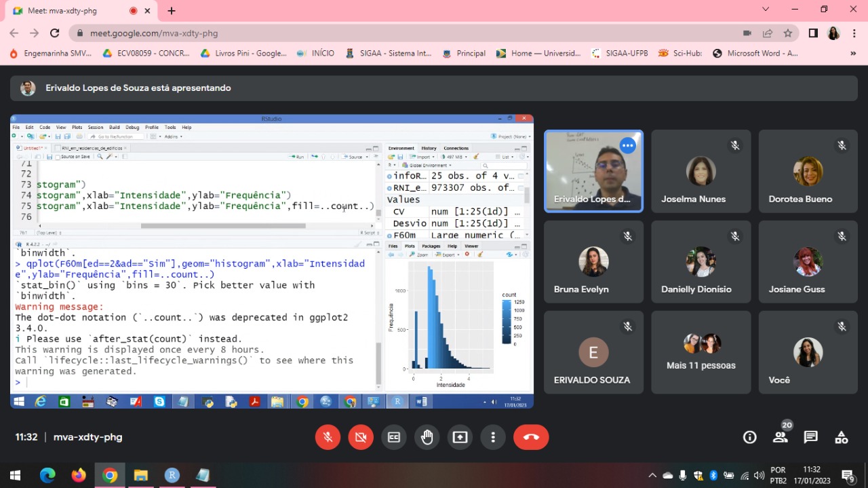Toggle the camera on/off button

361,438
